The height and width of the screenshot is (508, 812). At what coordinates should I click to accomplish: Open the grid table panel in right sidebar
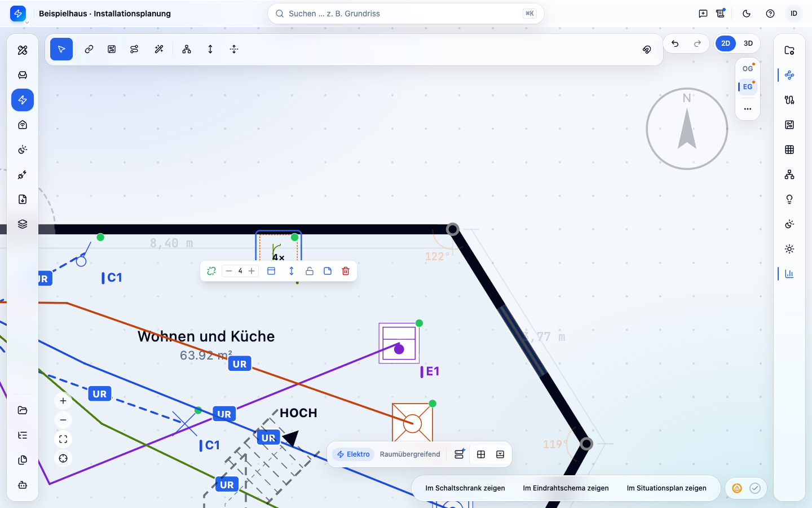789,150
